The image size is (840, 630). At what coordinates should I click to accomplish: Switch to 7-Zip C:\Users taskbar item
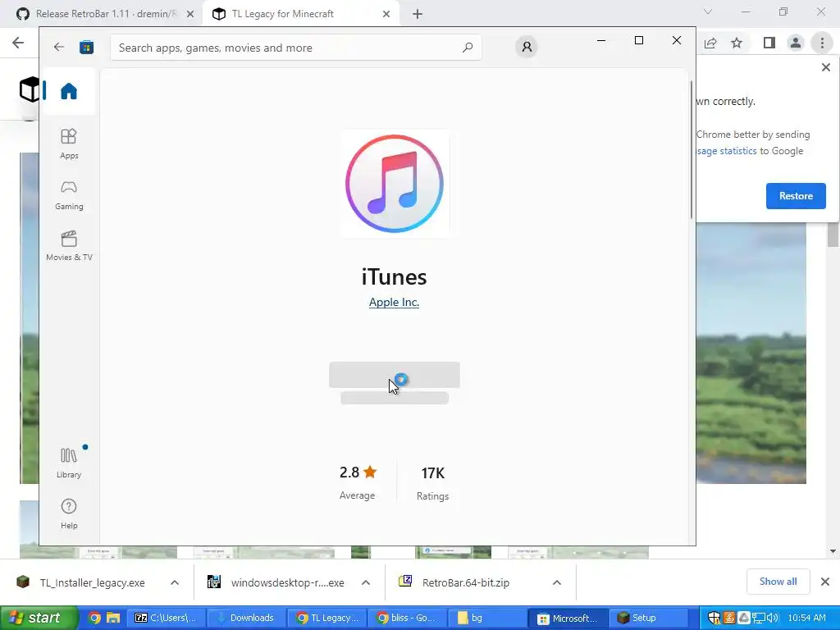point(166,619)
